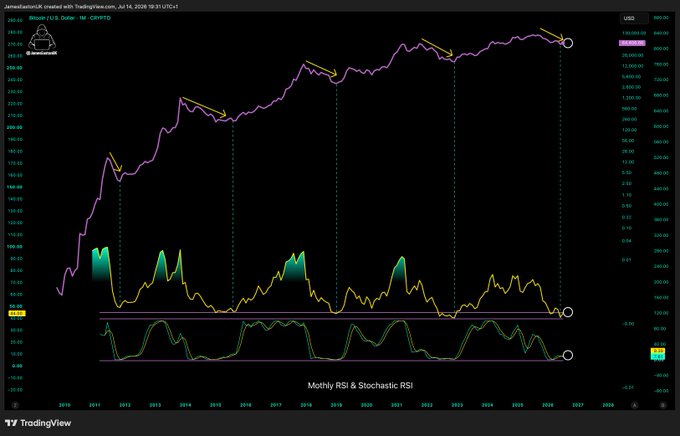Click the purple current price label
Viewport: 680px width, 436px height.
click(x=633, y=43)
